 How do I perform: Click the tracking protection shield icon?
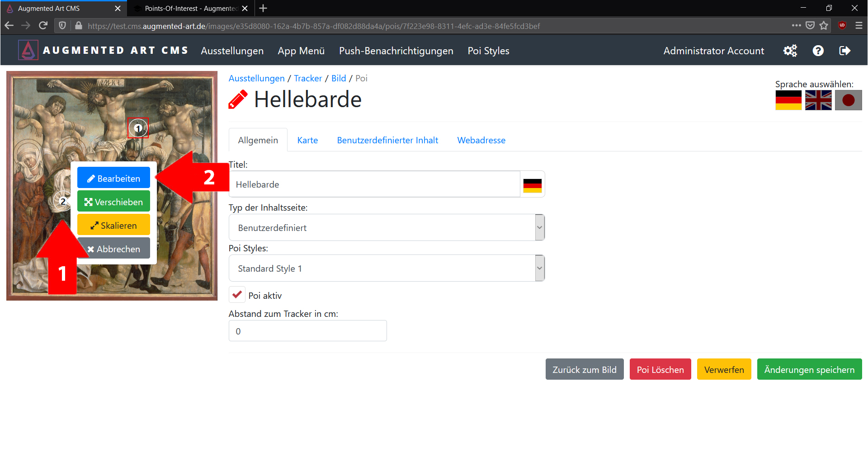point(62,26)
